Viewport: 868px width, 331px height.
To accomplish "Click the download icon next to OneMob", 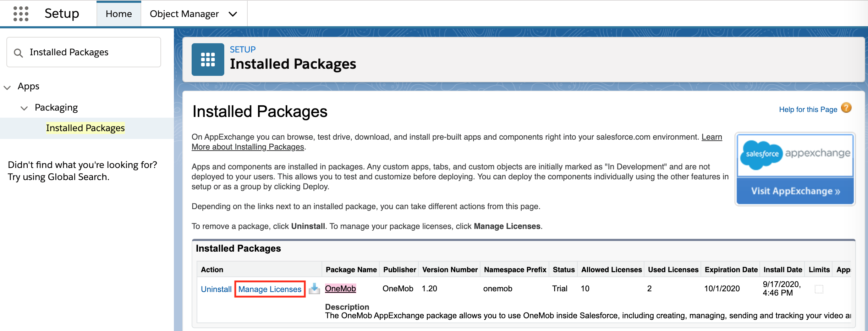I will pos(314,288).
